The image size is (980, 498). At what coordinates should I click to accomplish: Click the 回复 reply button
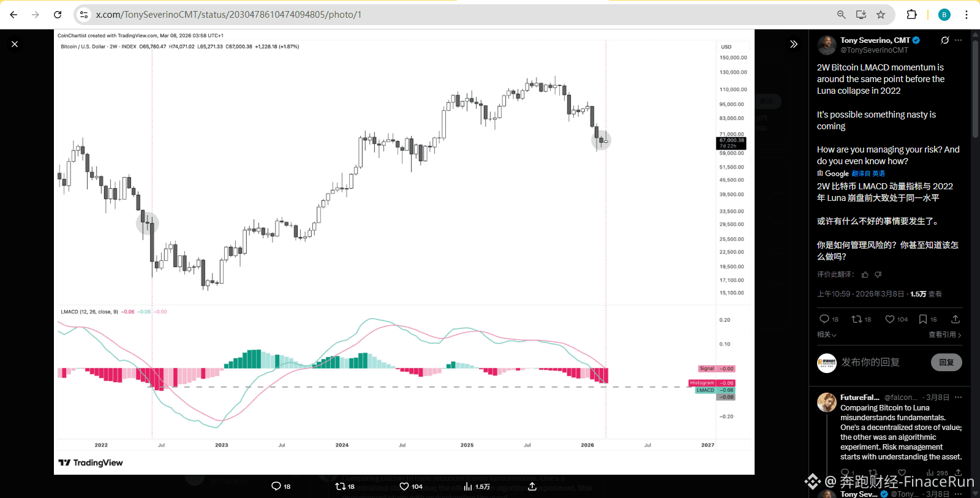946,362
